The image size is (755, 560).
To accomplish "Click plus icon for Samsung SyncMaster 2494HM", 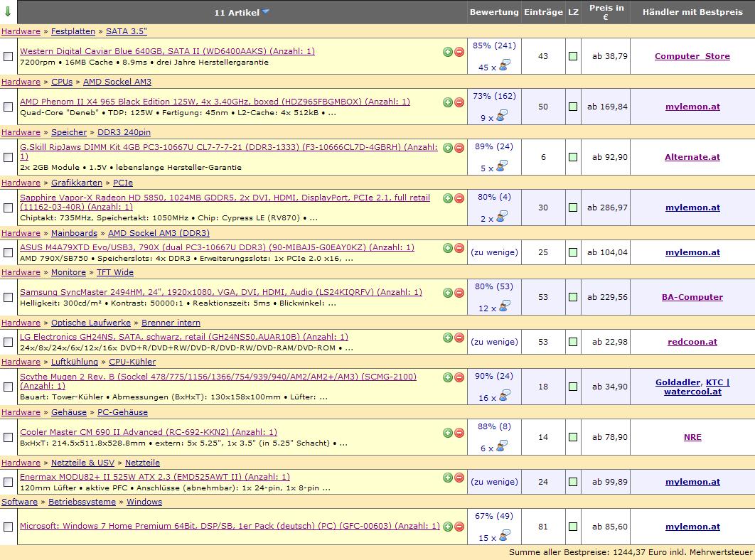I will [448, 293].
